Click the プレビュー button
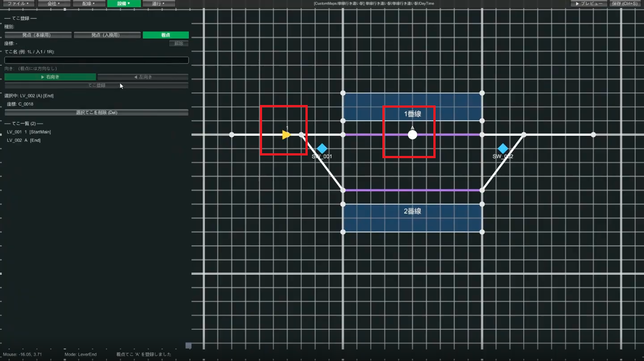This screenshot has height=361, width=644. [589, 4]
